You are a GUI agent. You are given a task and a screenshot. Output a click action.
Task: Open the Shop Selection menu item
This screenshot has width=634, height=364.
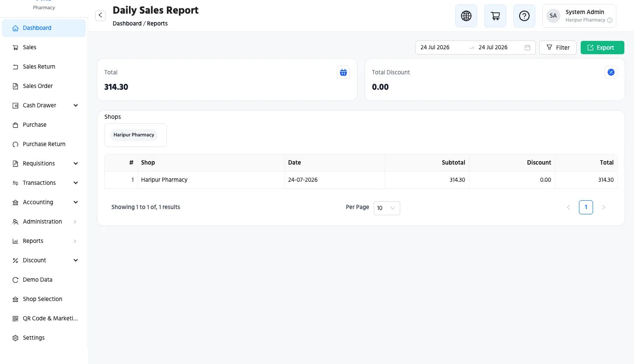[44, 299]
